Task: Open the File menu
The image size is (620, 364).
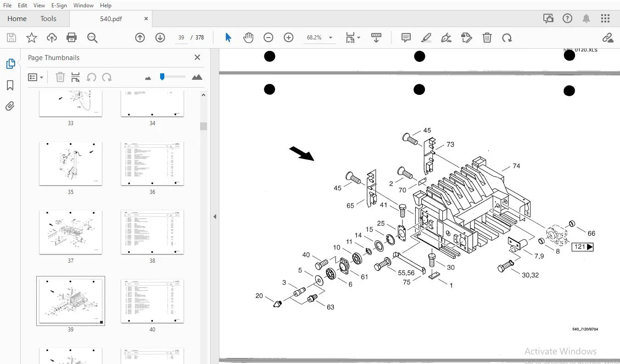Action: click(7, 5)
